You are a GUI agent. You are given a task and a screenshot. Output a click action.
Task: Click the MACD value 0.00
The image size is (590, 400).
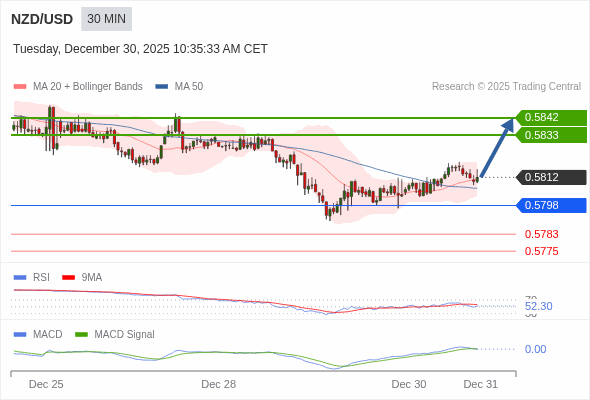(535, 349)
